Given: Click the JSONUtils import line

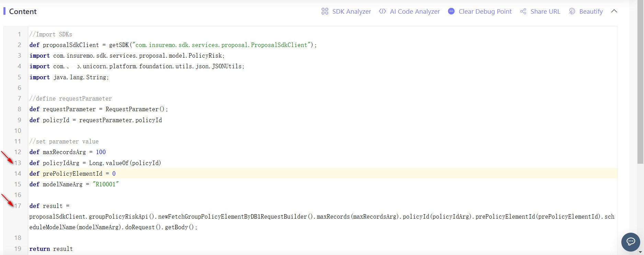Looking at the screenshot, I should pyautogui.click(x=137, y=66).
